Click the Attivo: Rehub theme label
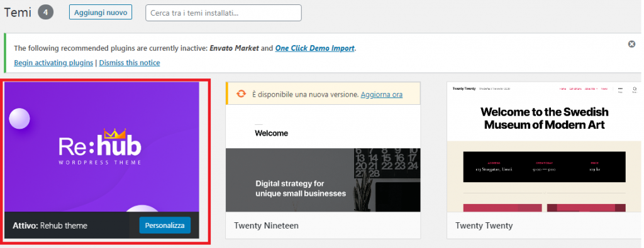Image resolution: width=644 pixels, height=248 pixels. pyautogui.click(x=50, y=225)
